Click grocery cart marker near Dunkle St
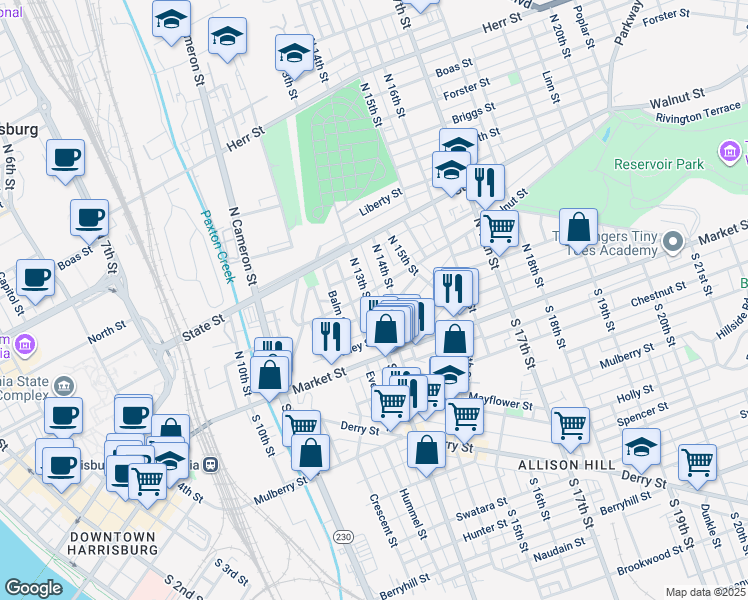The width and height of the screenshot is (748, 600). [697, 465]
